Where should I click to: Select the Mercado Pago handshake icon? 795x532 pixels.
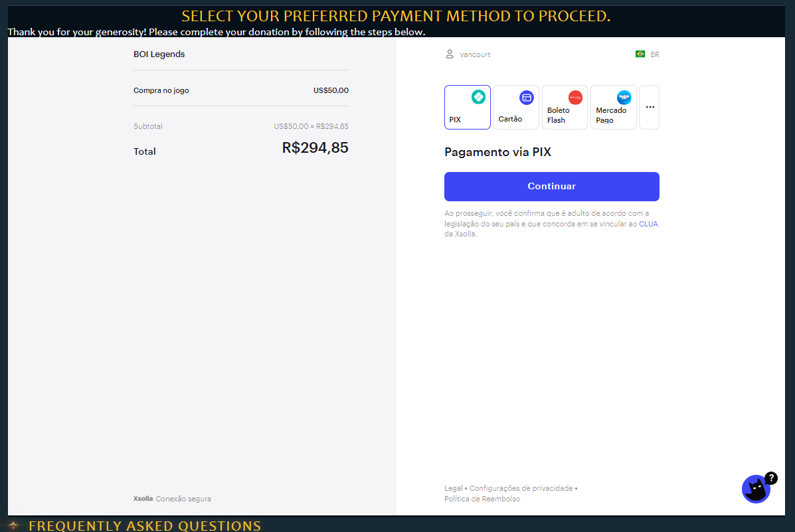click(x=624, y=98)
